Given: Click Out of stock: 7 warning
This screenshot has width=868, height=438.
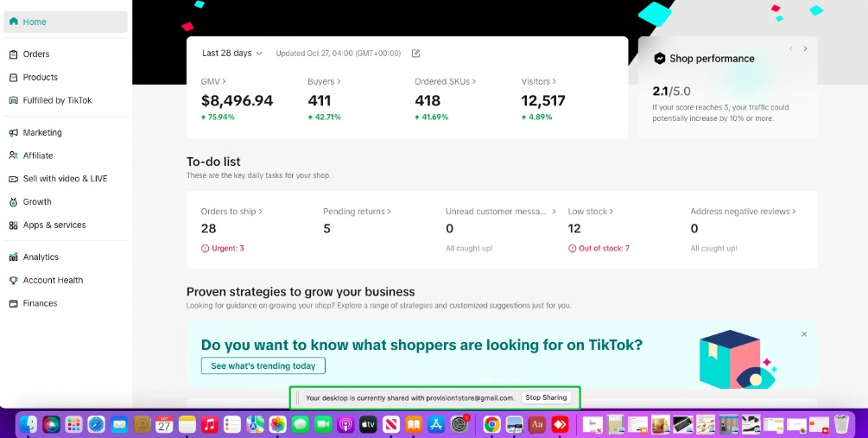Looking at the screenshot, I should click(x=599, y=249).
